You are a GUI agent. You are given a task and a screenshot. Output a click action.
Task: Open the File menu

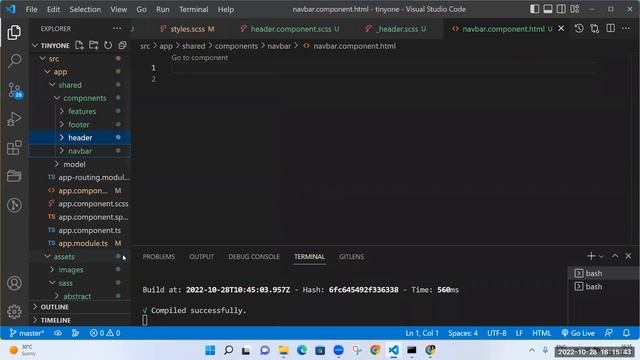click(31, 9)
